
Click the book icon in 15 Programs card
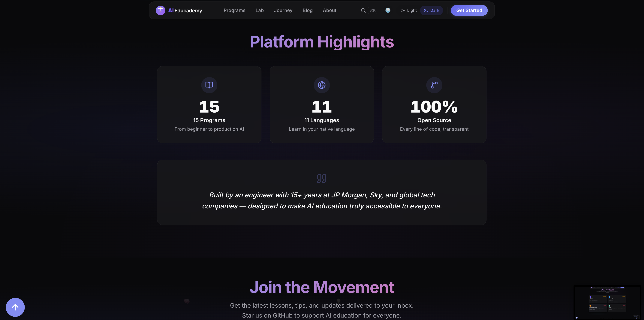(x=209, y=85)
